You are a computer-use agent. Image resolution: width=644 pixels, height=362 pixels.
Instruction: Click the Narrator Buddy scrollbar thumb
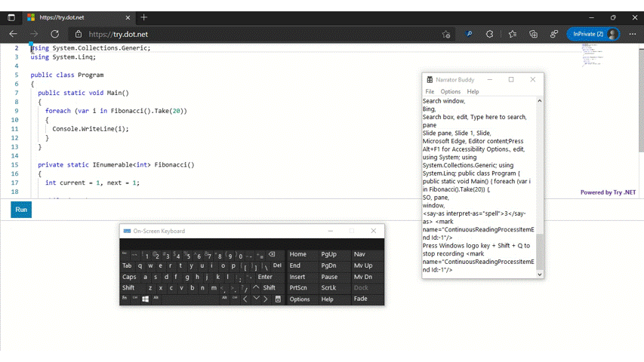point(540,252)
